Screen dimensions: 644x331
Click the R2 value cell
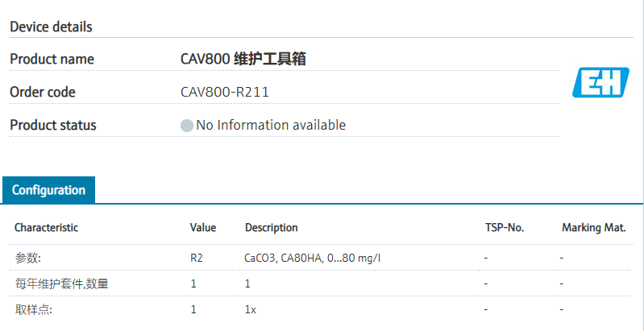pyautogui.click(x=196, y=258)
